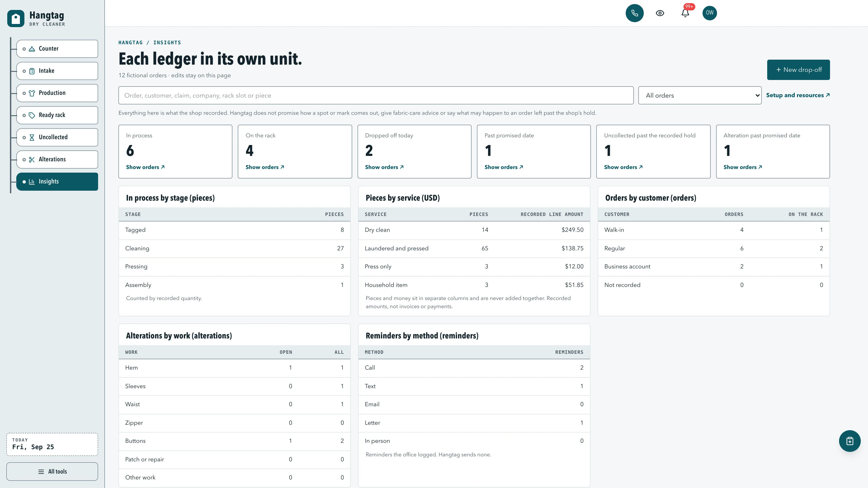
Task: Open the Setup and resources link
Action: click(x=797, y=95)
